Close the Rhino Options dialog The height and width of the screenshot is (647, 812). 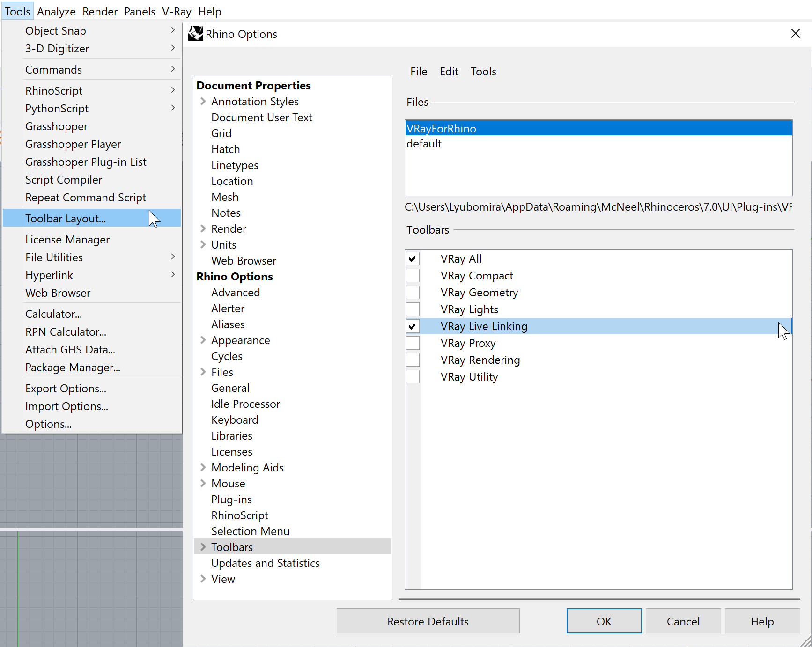point(795,34)
